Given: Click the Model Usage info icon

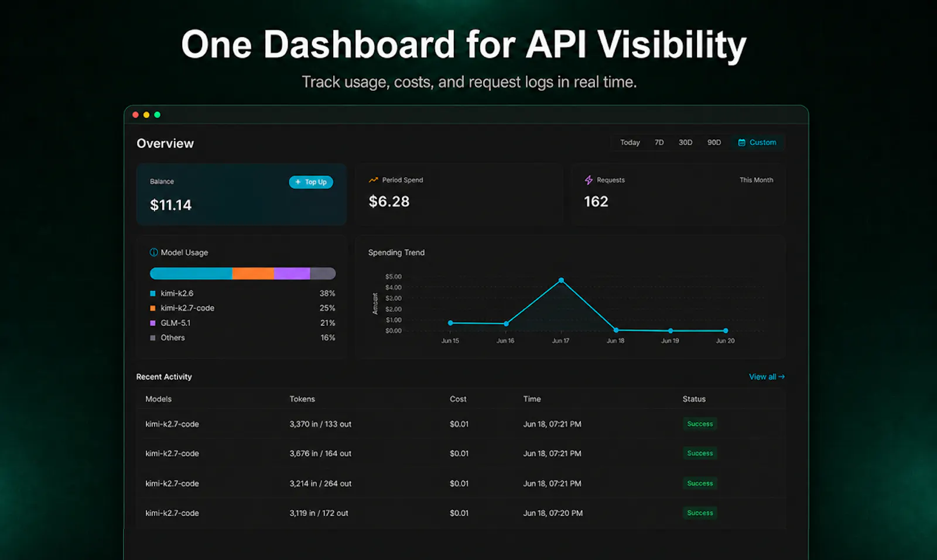Looking at the screenshot, I should (x=153, y=252).
